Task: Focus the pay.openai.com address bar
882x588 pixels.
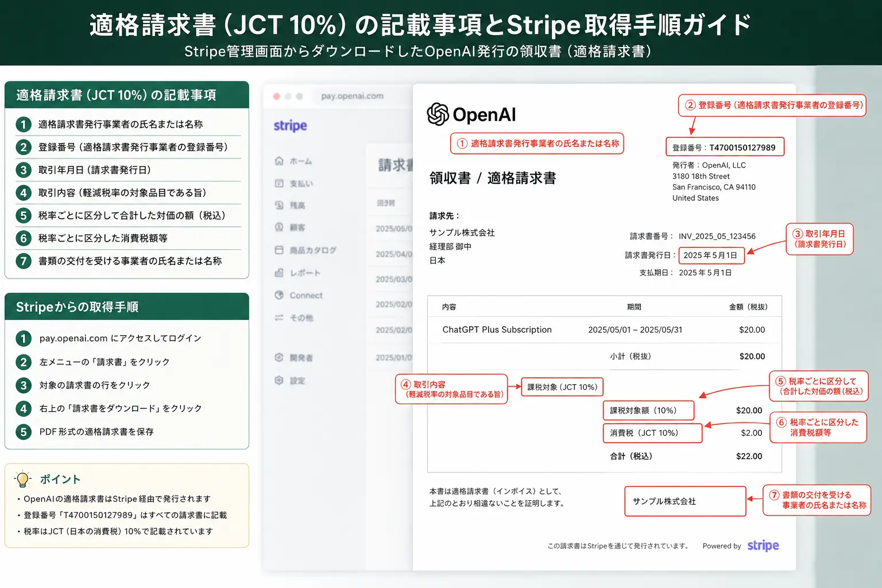Action: tap(353, 96)
